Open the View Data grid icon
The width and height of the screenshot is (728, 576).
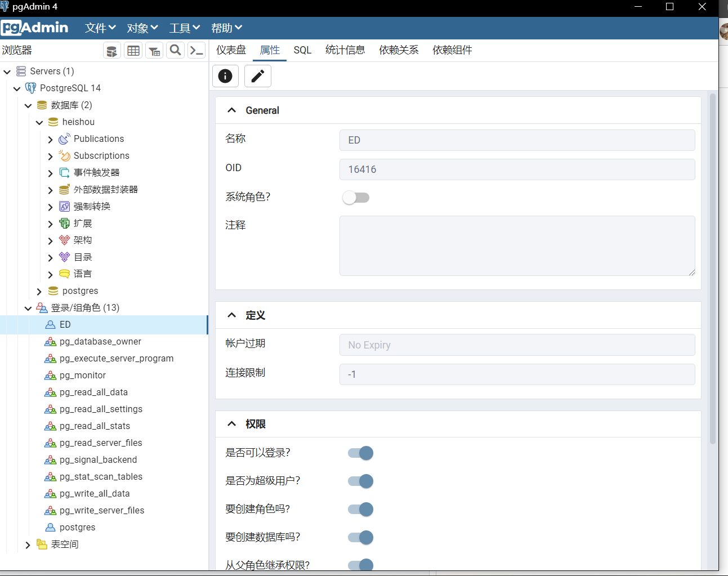(133, 50)
